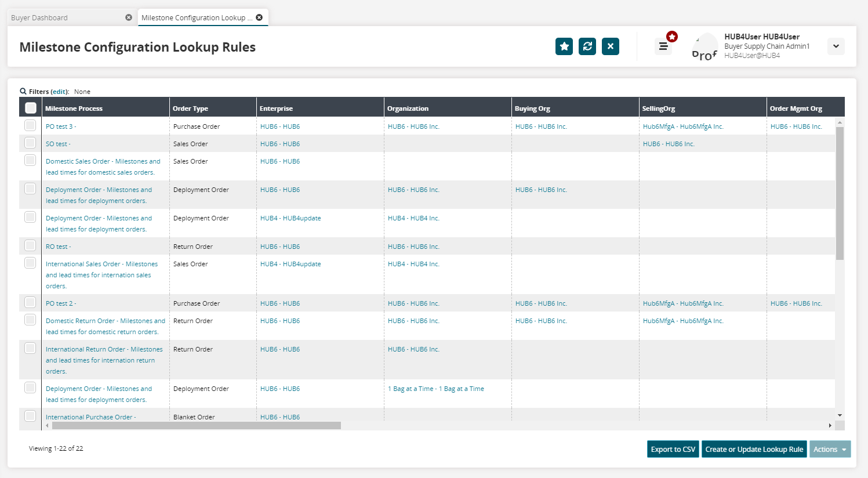Viewport: 868px width, 478px height.
Task: Open the hamburger menu with notification badge
Action: click(x=663, y=46)
